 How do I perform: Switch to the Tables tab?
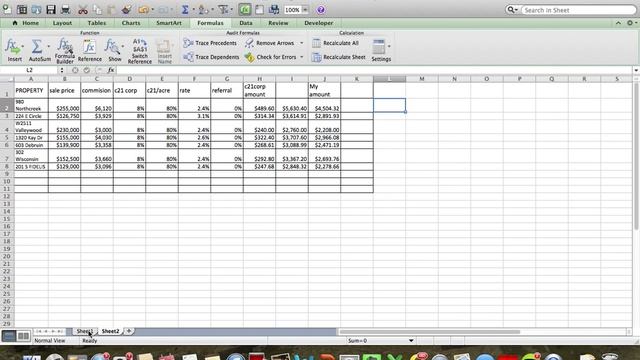click(x=96, y=23)
